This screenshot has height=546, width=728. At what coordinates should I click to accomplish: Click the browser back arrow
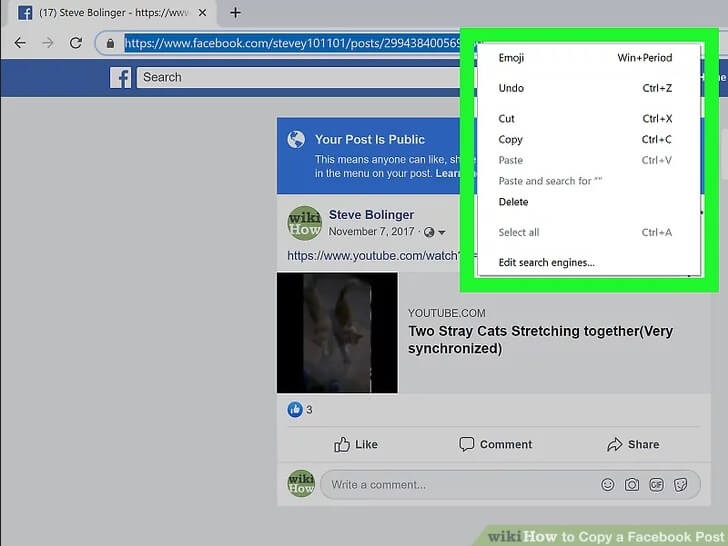(x=20, y=43)
